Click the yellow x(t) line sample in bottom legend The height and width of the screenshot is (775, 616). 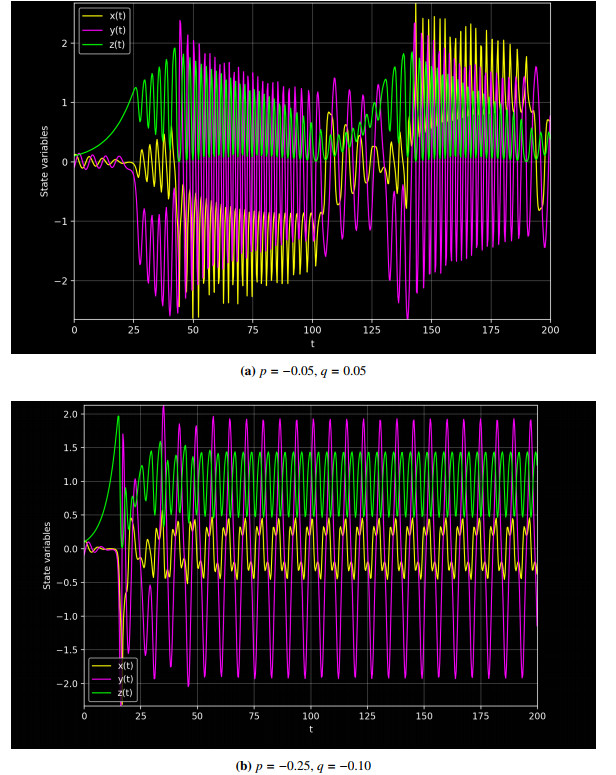[101, 666]
